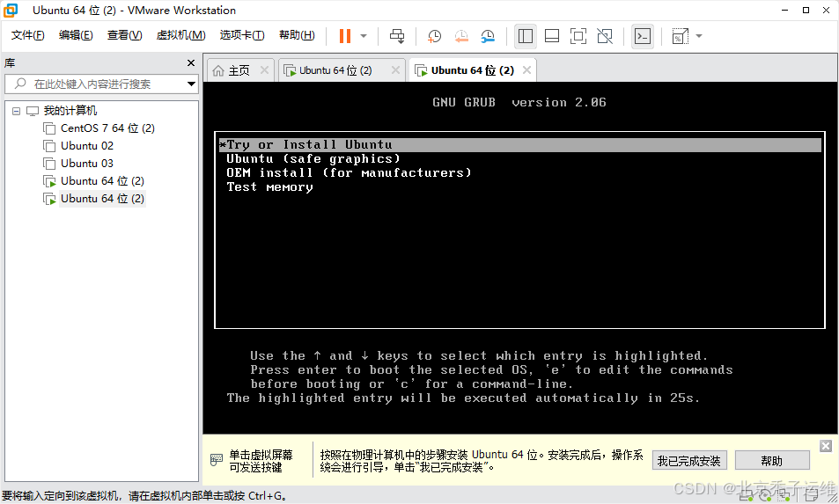
Task: Click the monitor icon beside 我的计算机
Action: coord(33,111)
